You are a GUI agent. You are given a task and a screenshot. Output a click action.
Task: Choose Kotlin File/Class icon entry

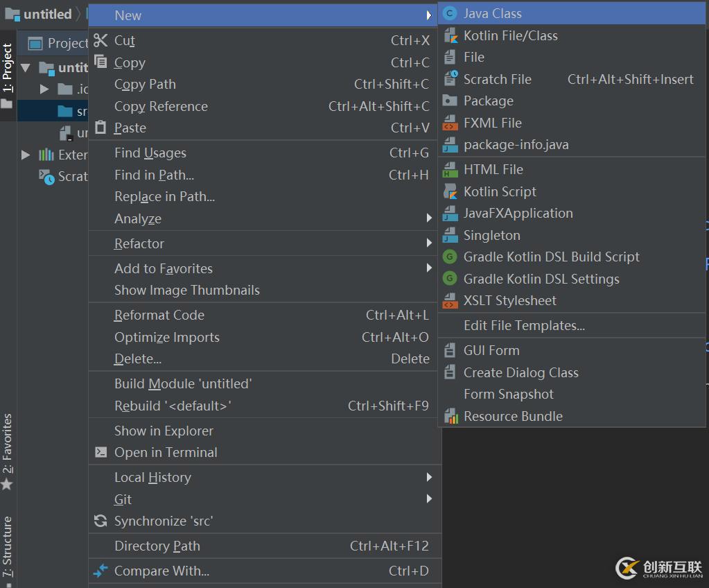pyautogui.click(x=450, y=36)
